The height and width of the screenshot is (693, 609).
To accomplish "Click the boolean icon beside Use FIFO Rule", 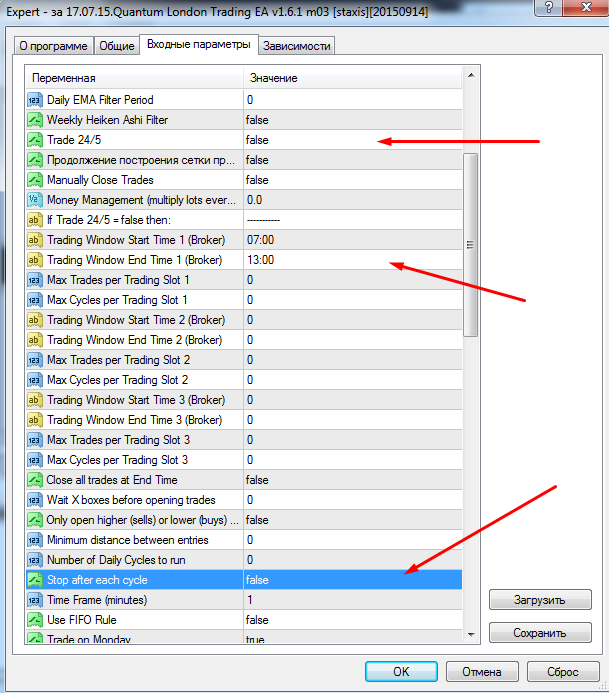I will [x=35, y=620].
